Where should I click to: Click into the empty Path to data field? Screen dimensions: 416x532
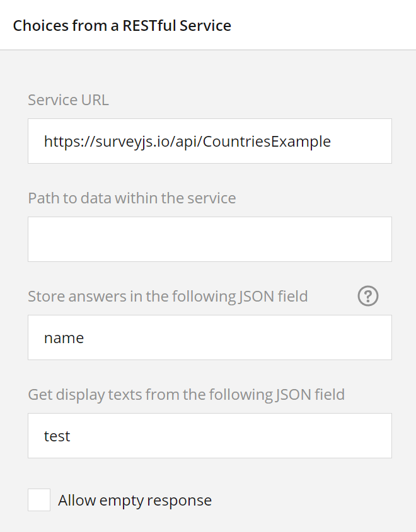coord(210,239)
